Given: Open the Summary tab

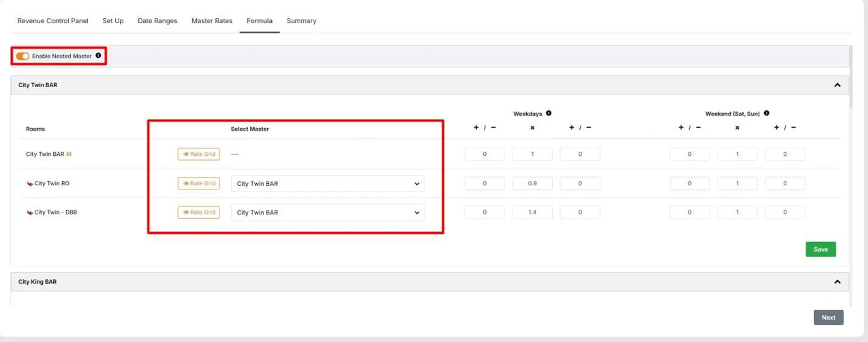Looking at the screenshot, I should [x=301, y=21].
